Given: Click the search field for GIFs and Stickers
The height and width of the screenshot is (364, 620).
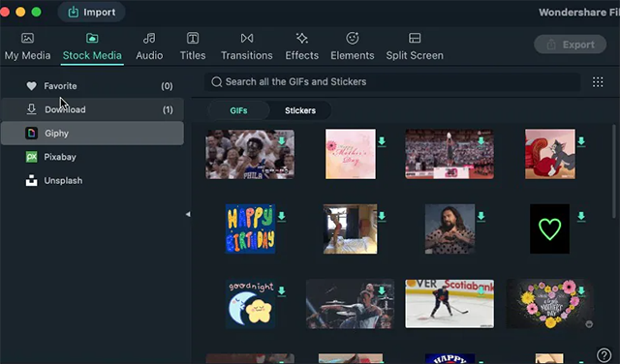Looking at the screenshot, I should 392,82.
